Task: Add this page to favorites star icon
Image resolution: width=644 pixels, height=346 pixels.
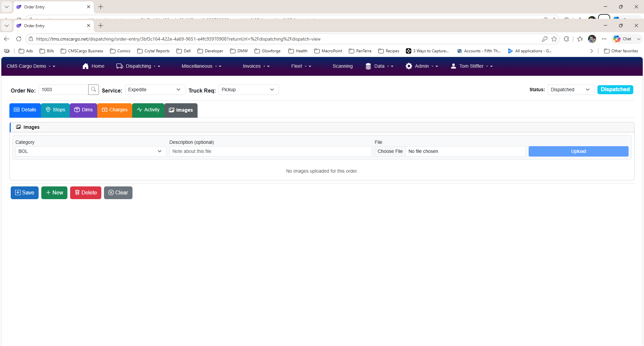Action: tap(554, 39)
